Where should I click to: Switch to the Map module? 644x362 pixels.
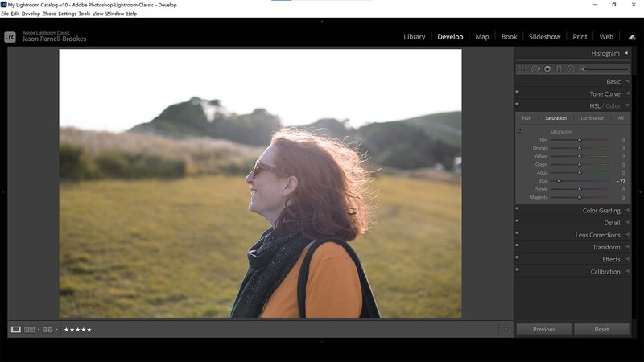pos(482,37)
